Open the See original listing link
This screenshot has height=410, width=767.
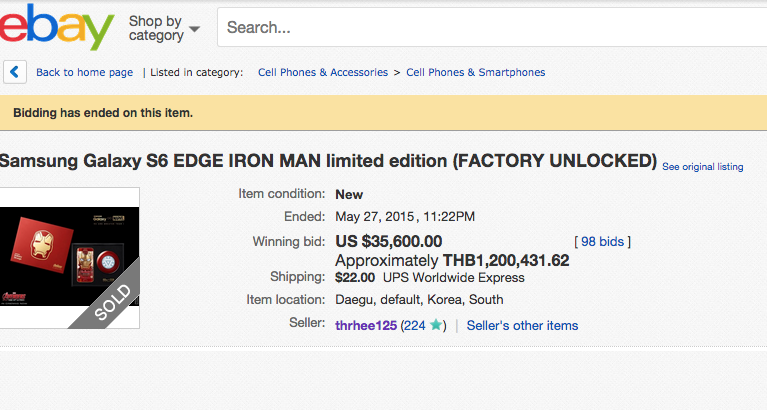pyautogui.click(x=702, y=166)
